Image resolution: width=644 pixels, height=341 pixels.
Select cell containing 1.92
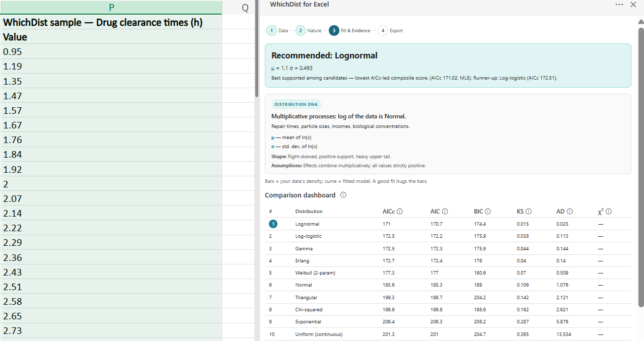111,169
